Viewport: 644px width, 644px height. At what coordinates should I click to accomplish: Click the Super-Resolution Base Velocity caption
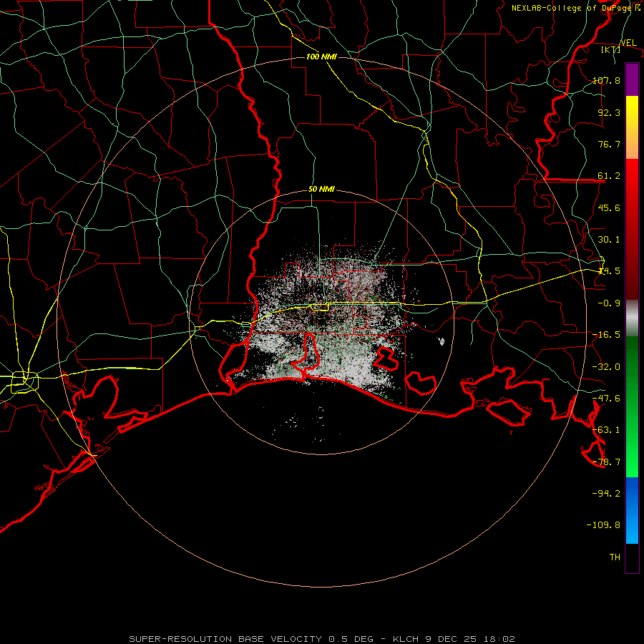click(x=321, y=639)
